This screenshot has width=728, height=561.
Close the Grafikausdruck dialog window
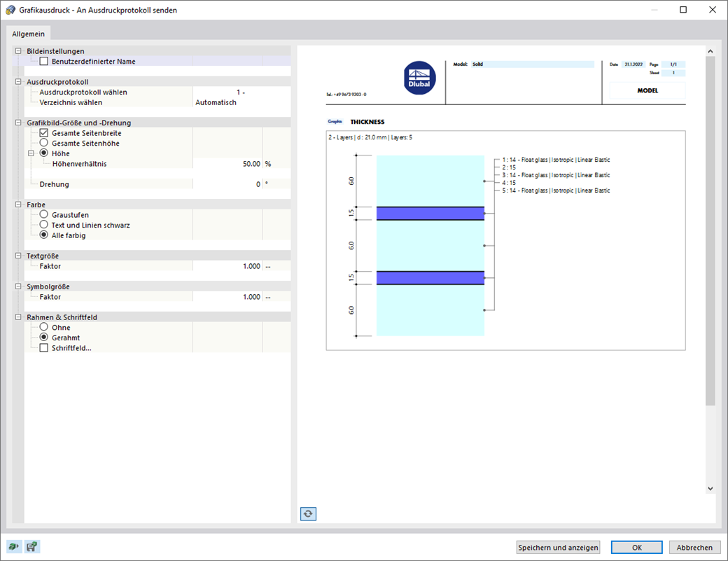tap(712, 10)
